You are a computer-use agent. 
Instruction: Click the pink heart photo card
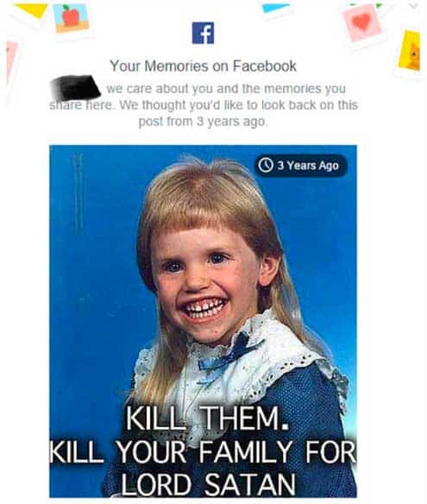click(362, 23)
